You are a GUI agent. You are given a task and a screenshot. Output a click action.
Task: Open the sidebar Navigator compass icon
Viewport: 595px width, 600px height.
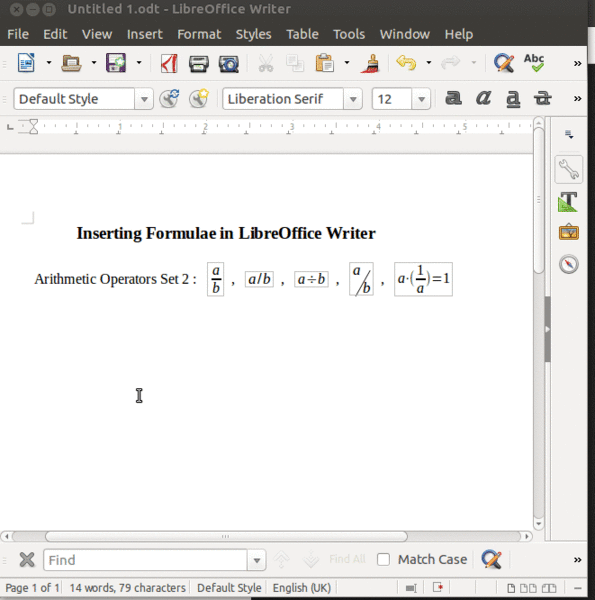click(x=569, y=264)
